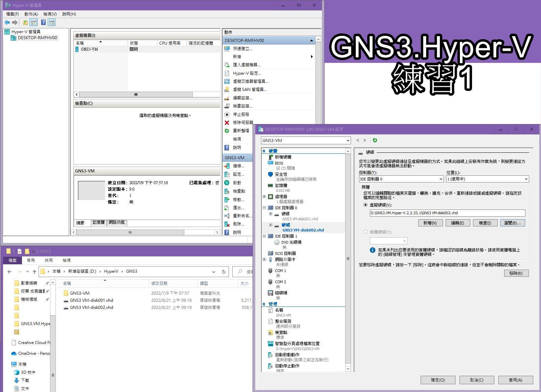Open 檢視 ribbon tab in File Explorer
541x392 pixels.
pyautogui.click(x=67, y=261)
